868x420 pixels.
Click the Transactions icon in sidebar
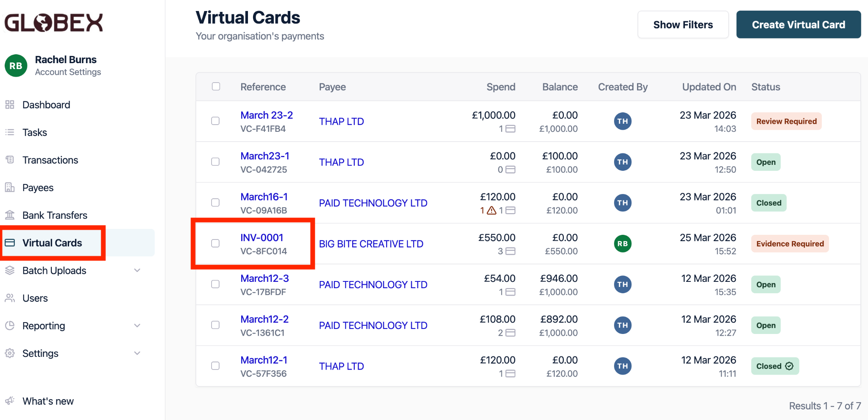coord(10,160)
